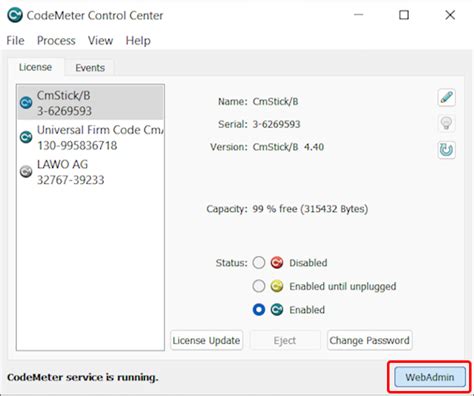Open the Process menu
The width and height of the screenshot is (474, 396).
(56, 41)
